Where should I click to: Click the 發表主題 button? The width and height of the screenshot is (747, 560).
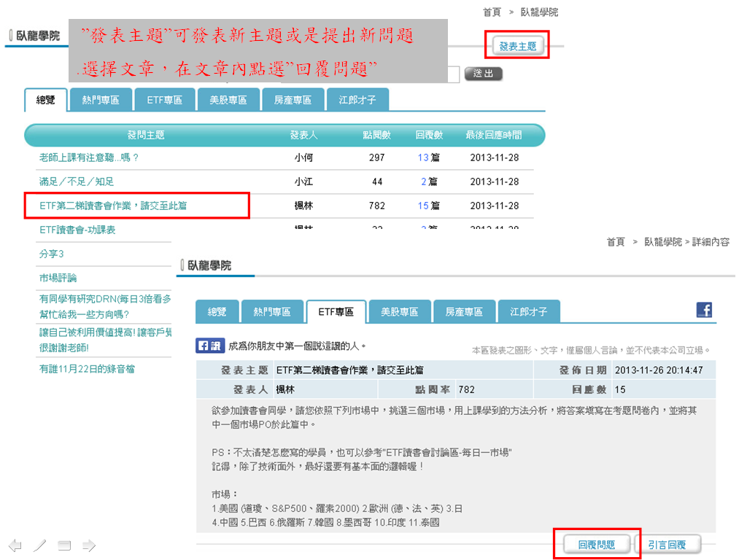(517, 46)
